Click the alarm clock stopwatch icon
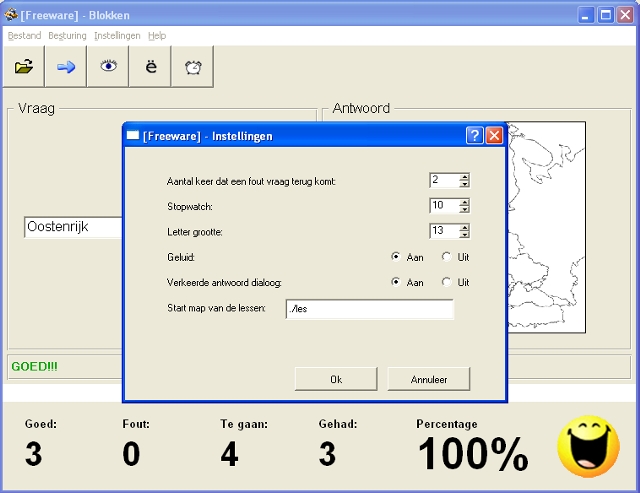The height and width of the screenshot is (493, 640). tap(192, 67)
